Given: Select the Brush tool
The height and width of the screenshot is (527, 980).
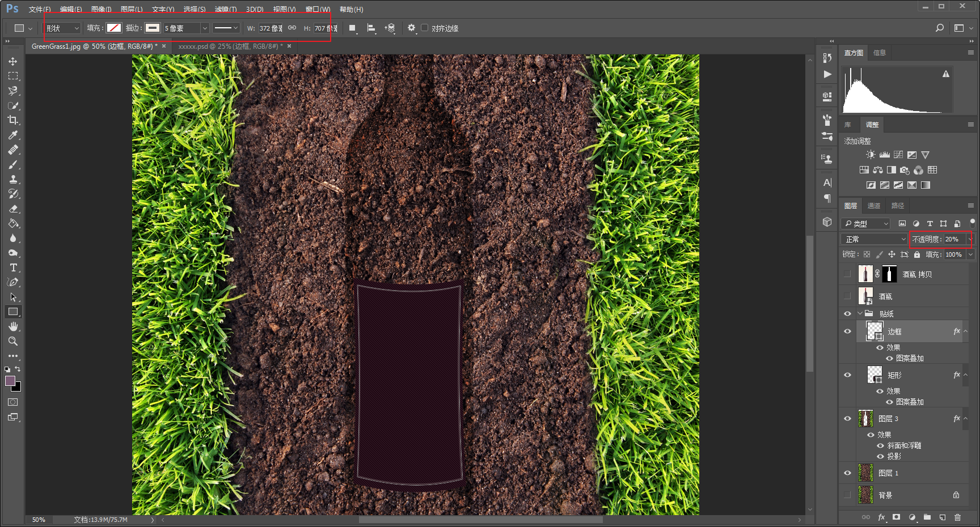Looking at the screenshot, I should [x=13, y=164].
